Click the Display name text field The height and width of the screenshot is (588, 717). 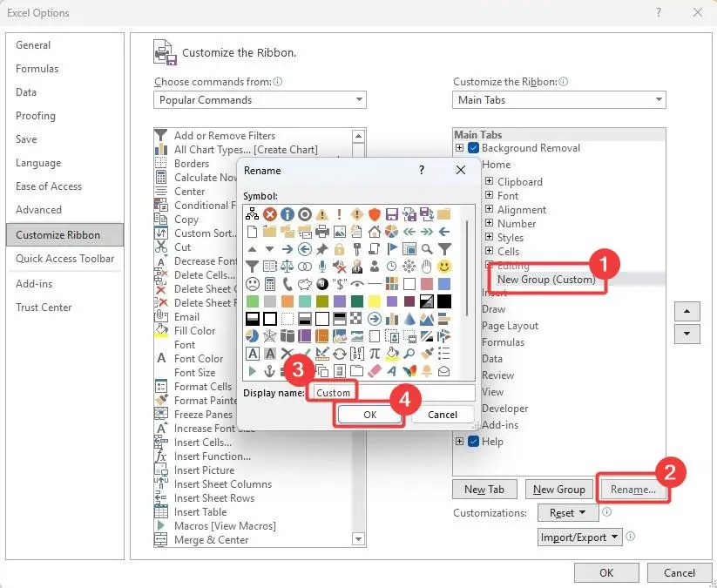point(395,393)
